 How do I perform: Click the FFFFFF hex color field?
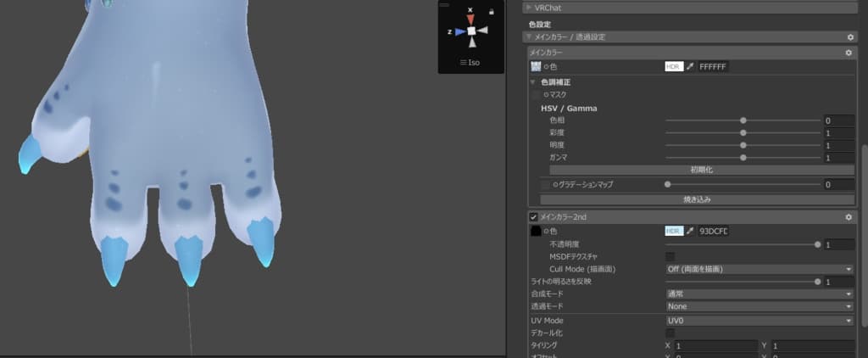(x=713, y=66)
